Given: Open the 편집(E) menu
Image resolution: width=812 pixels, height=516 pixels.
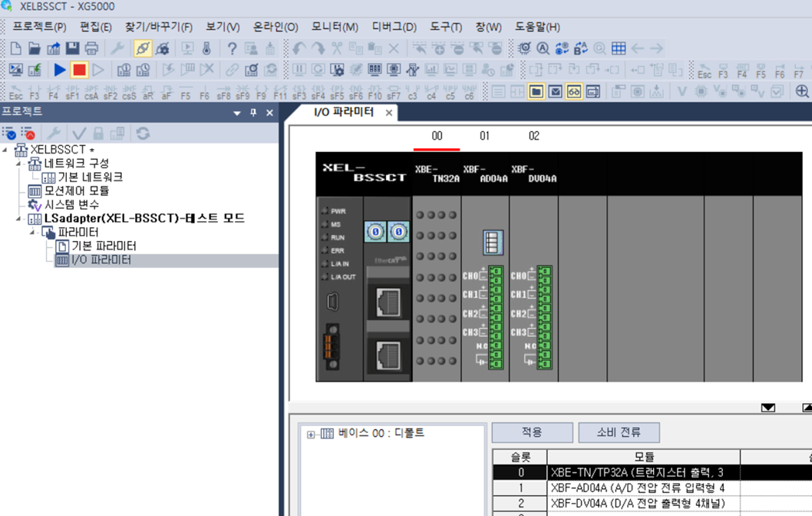Looking at the screenshot, I should coord(96,26).
